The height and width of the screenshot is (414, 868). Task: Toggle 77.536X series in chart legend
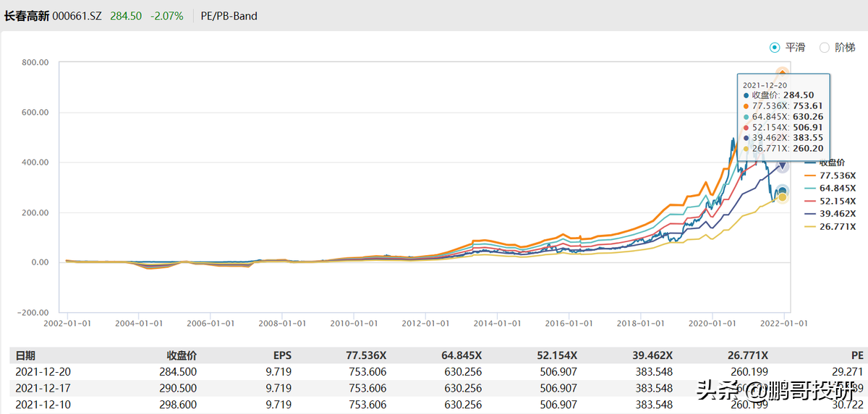tap(829, 175)
